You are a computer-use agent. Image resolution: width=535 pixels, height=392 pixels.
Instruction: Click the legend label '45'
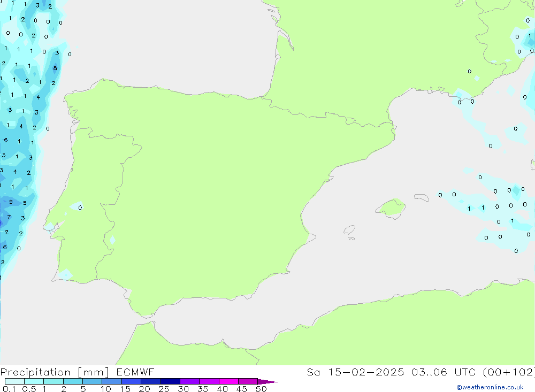click(242, 389)
